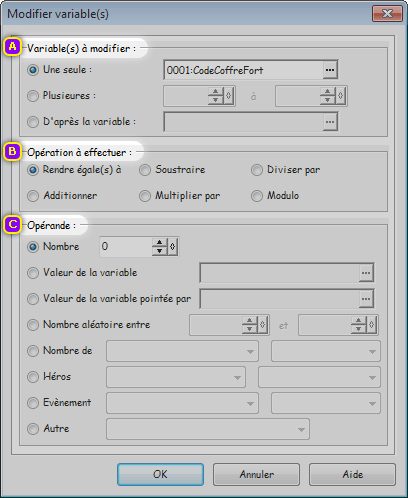Expand the first Nombre de dropdown
The image size is (408, 498).
(x=182, y=351)
